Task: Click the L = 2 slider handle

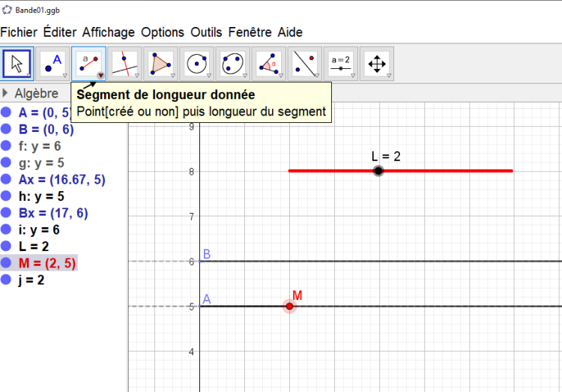Action: [378, 171]
